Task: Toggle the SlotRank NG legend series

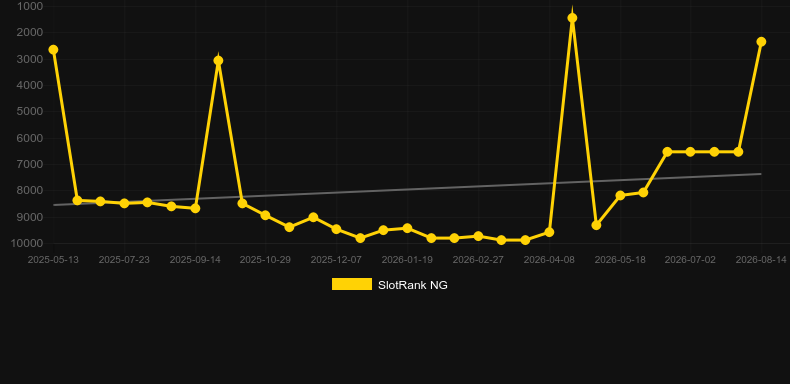Action: 389,285
